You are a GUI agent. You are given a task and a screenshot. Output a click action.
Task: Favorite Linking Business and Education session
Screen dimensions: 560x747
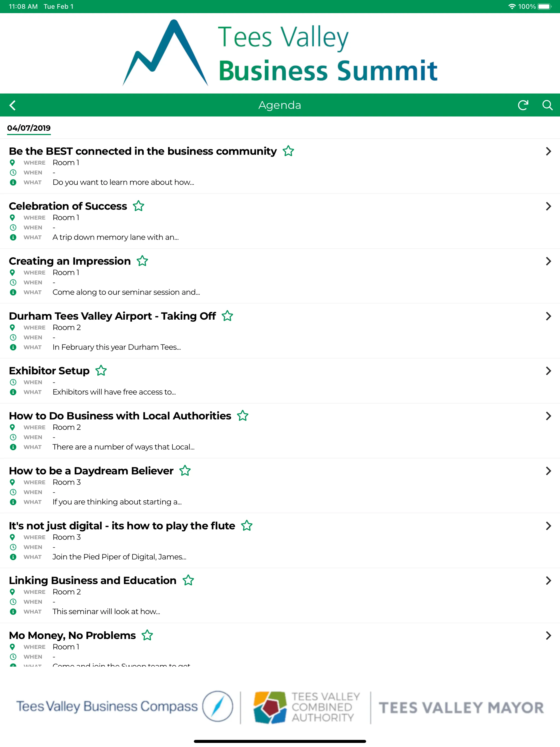[x=188, y=580]
